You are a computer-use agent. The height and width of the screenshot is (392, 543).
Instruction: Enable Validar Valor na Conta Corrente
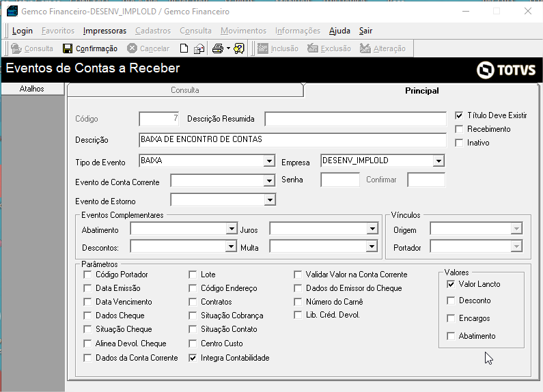298,275
